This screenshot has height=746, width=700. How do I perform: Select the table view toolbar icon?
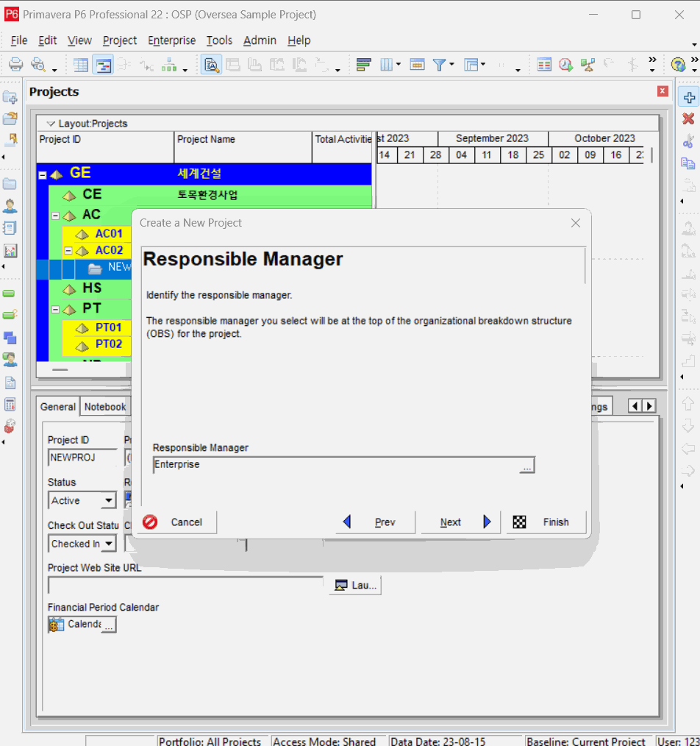(80, 65)
